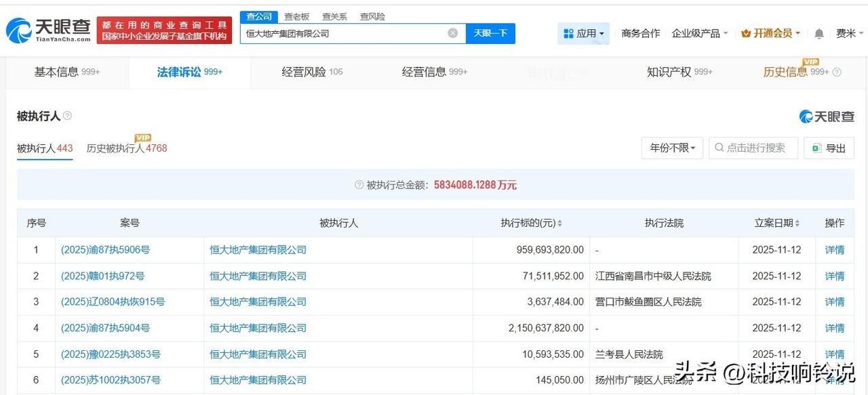Switch to 经营信息 tab
Screen dimensions: 868x395
pos(434,72)
